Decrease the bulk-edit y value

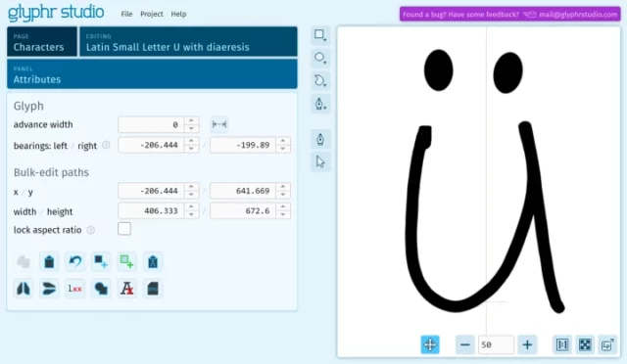tap(283, 195)
